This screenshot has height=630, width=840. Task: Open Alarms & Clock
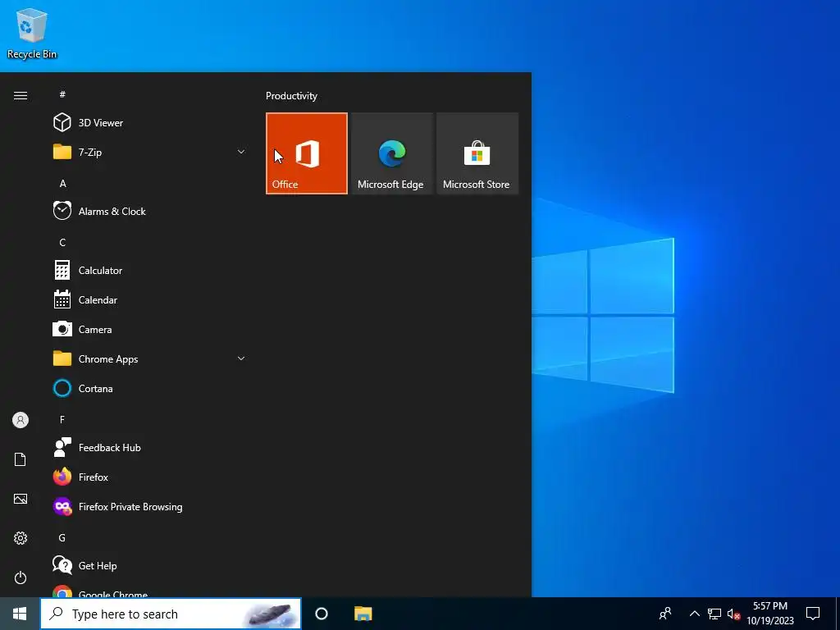150,211
